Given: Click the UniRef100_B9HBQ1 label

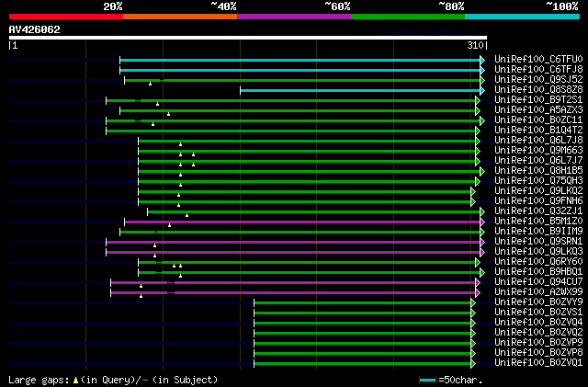Looking at the screenshot, I should (x=538, y=272).
